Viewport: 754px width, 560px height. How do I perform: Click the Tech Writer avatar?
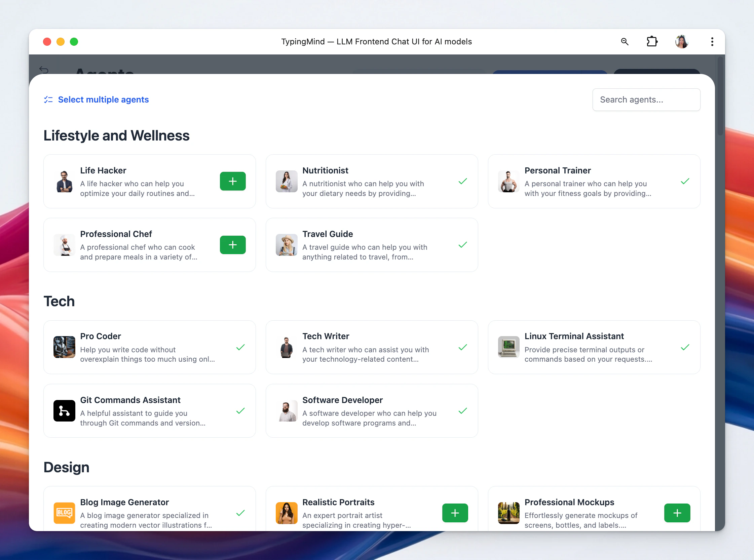coord(286,347)
